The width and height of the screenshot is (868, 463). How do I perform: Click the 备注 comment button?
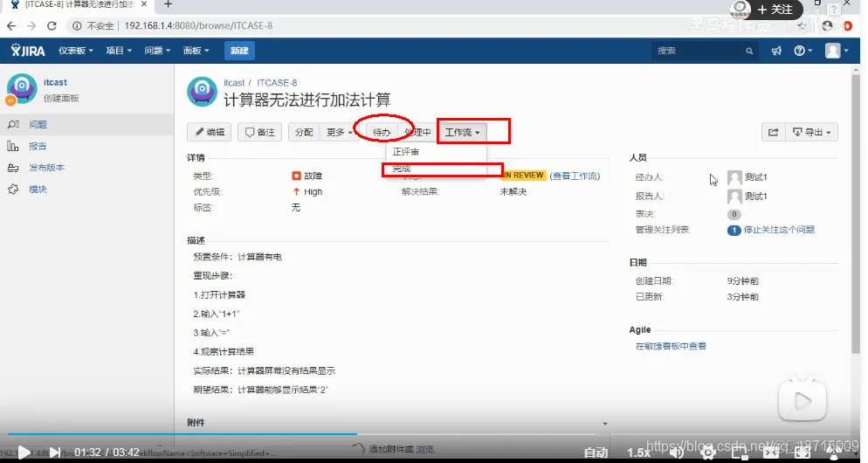(x=259, y=132)
